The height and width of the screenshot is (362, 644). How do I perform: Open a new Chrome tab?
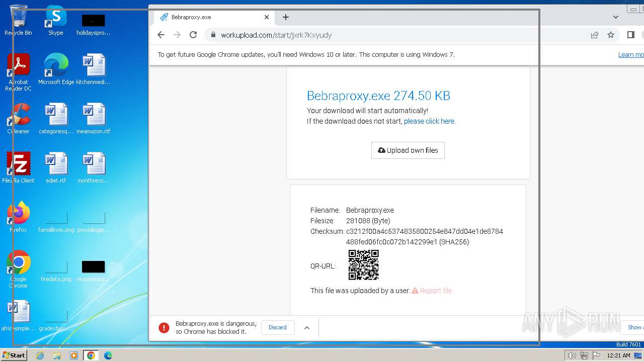tap(286, 17)
